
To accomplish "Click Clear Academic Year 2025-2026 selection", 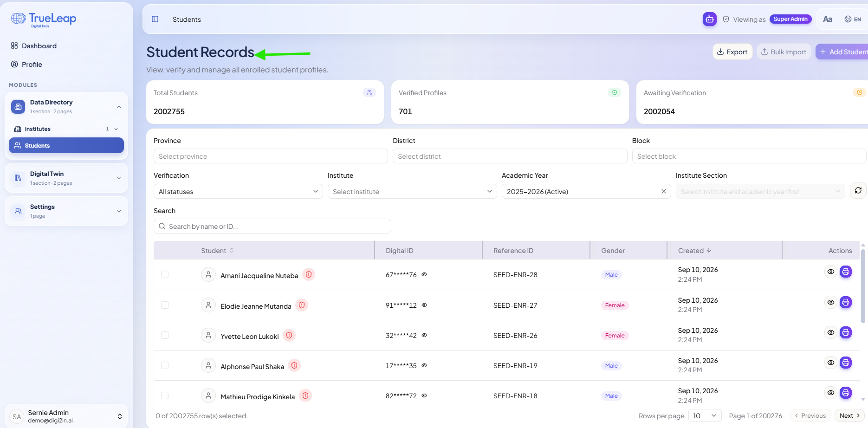I will pos(664,191).
